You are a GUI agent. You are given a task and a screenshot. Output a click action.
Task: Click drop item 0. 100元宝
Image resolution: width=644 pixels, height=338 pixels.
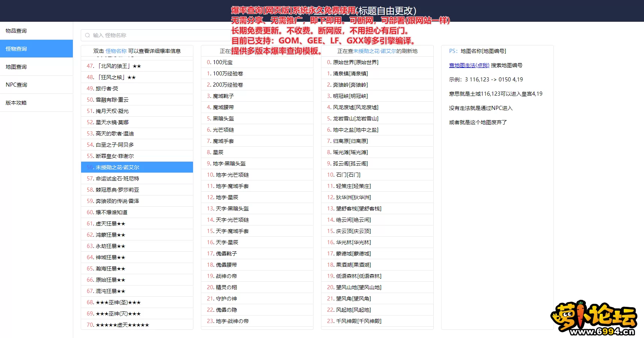257,62
